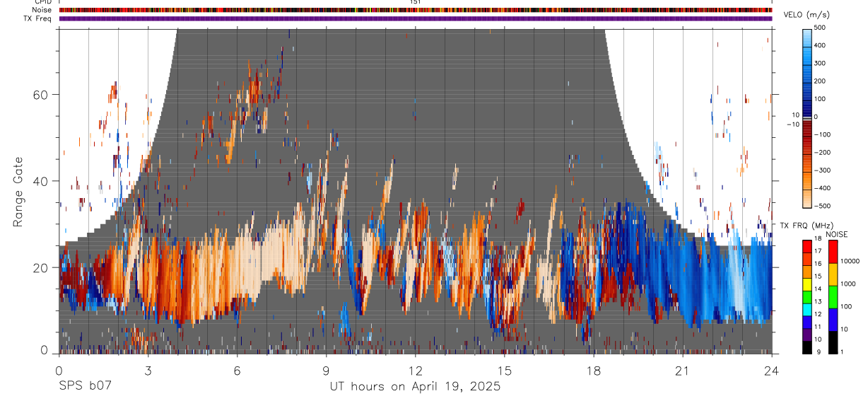Click the 18 UT hour tick label
The width and height of the screenshot is (868, 401).
click(594, 371)
